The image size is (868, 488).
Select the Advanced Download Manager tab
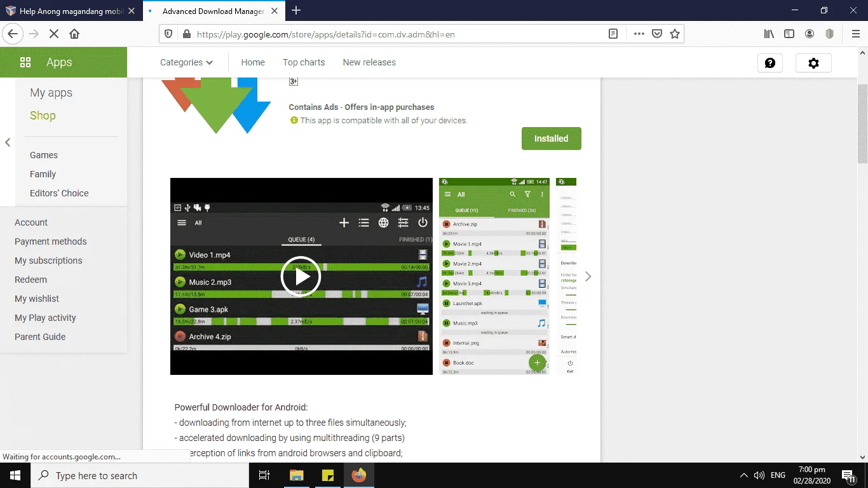tap(213, 11)
